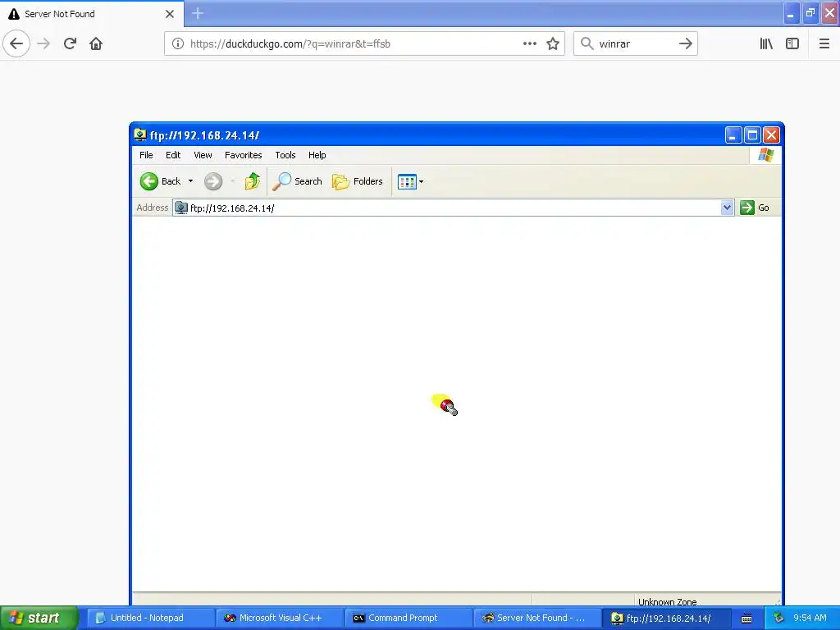Image resolution: width=840 pixels, height=630 pixels.
Task: Click the on-screen keyboard tray icon
Action: (746, 619)
